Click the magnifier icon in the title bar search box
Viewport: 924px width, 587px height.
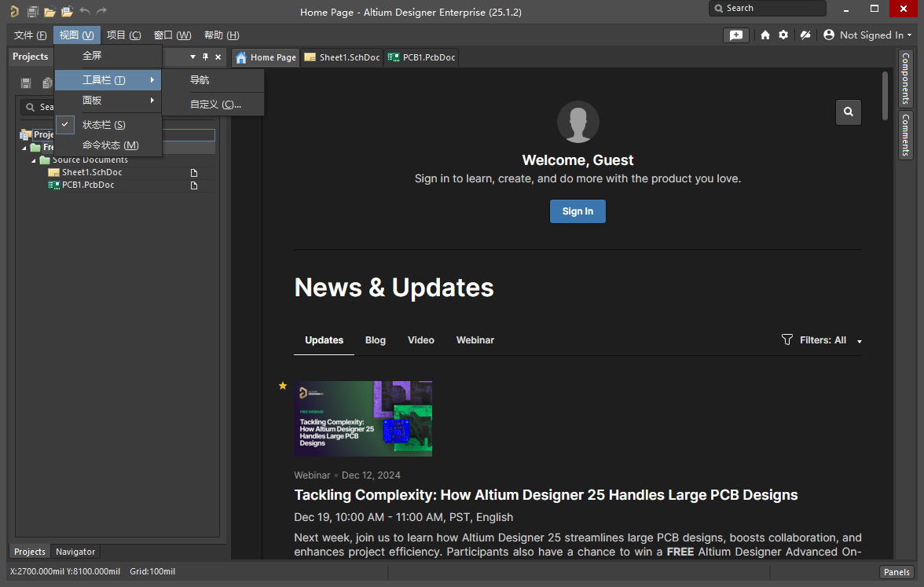click(719, 8)
